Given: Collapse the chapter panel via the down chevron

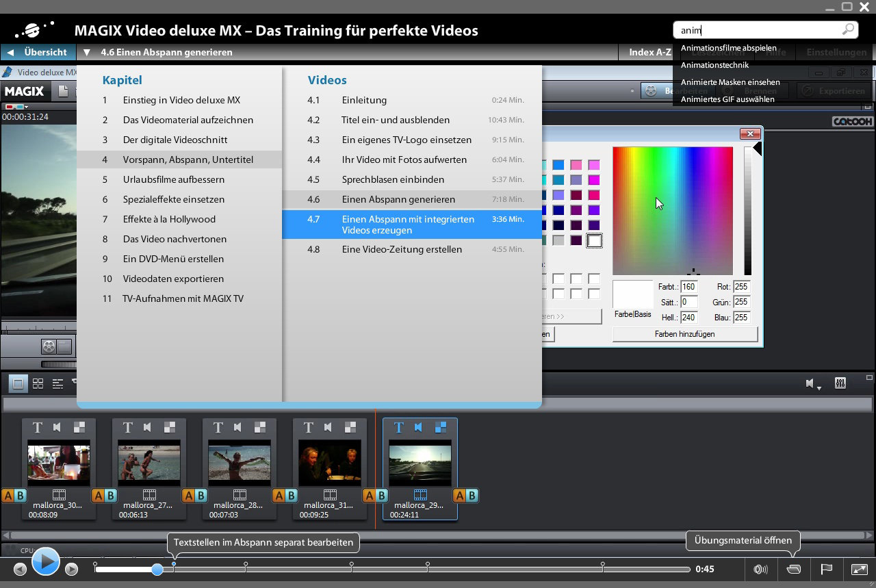Looking at the screenshot, I should [86, 52].
